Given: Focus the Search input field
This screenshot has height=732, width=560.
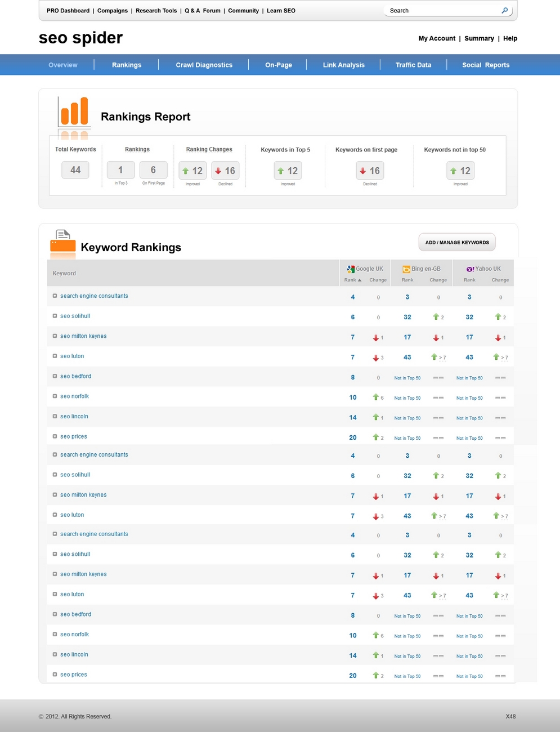Looking at the screenshot, I should point(442,11).
